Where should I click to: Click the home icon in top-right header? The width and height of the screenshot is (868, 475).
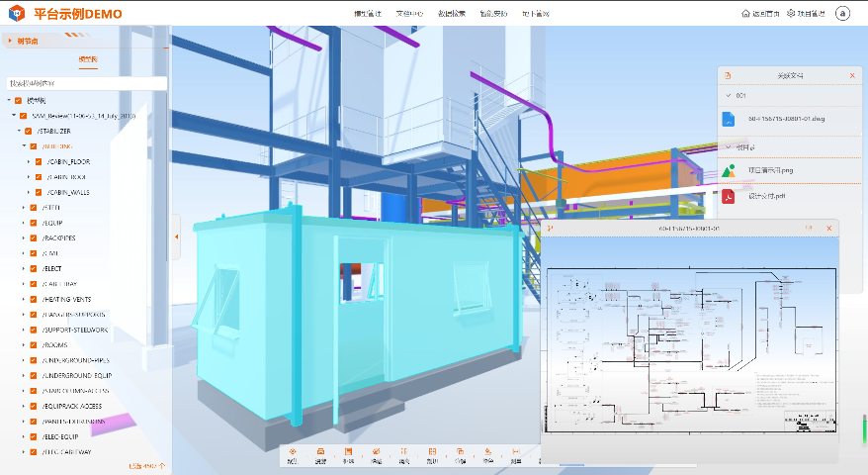[x=745, y=14]
